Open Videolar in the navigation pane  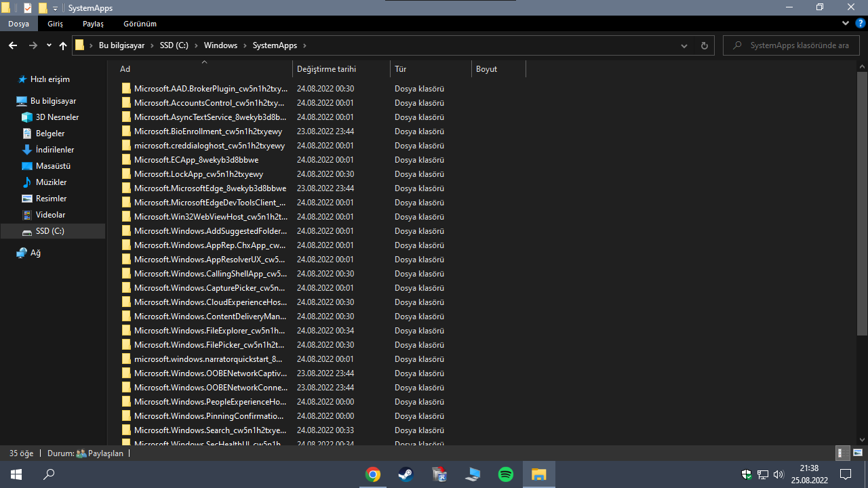[x=50, y=215]
